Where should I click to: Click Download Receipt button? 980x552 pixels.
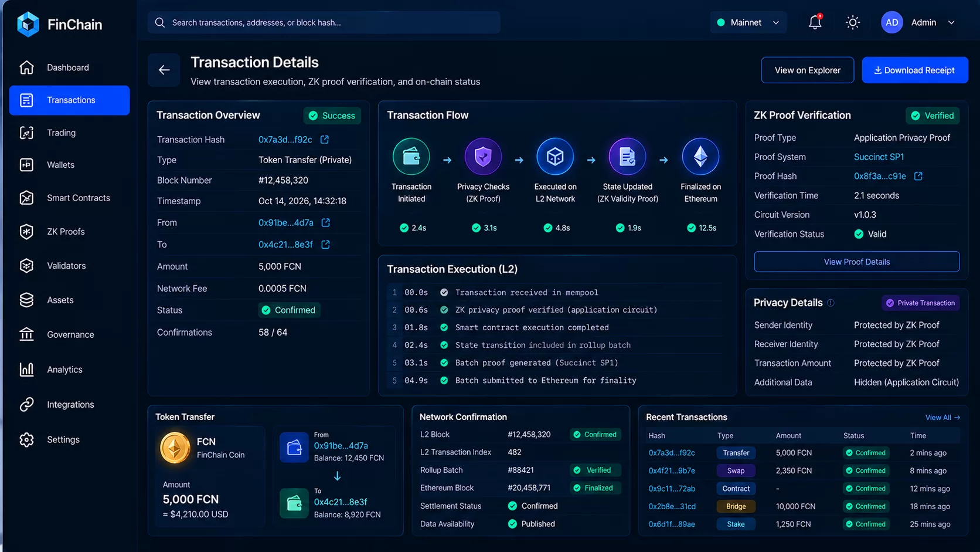point(914,70)
